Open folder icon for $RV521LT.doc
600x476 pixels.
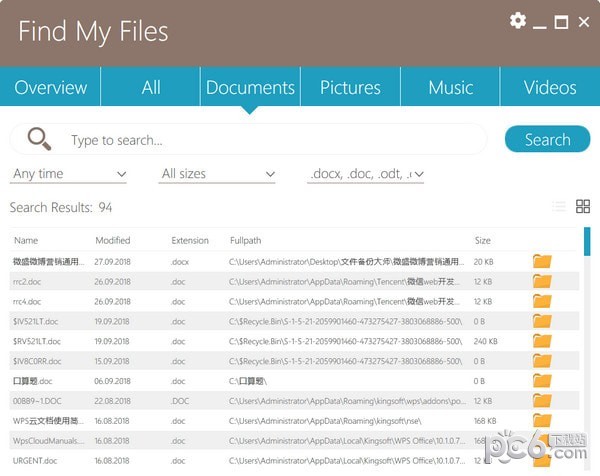point(542,341)
